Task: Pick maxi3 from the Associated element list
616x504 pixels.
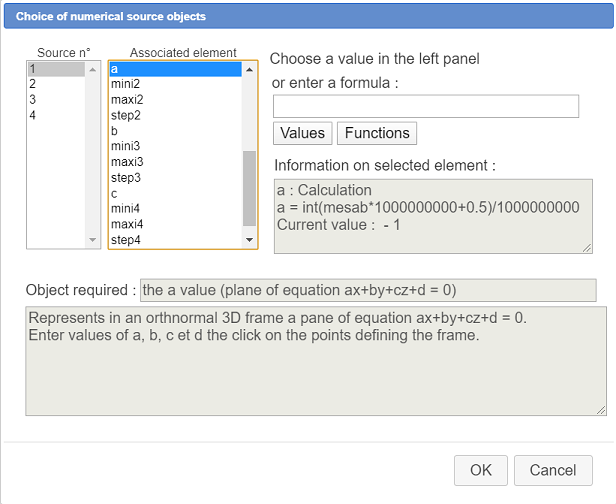Action: [x=176, y=161]
